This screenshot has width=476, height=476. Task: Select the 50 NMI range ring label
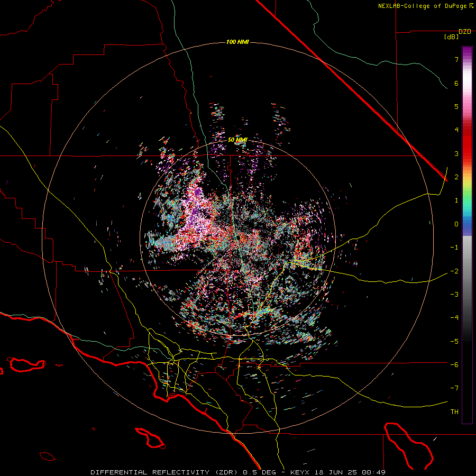pyautogui.click(x=237, y=140)
